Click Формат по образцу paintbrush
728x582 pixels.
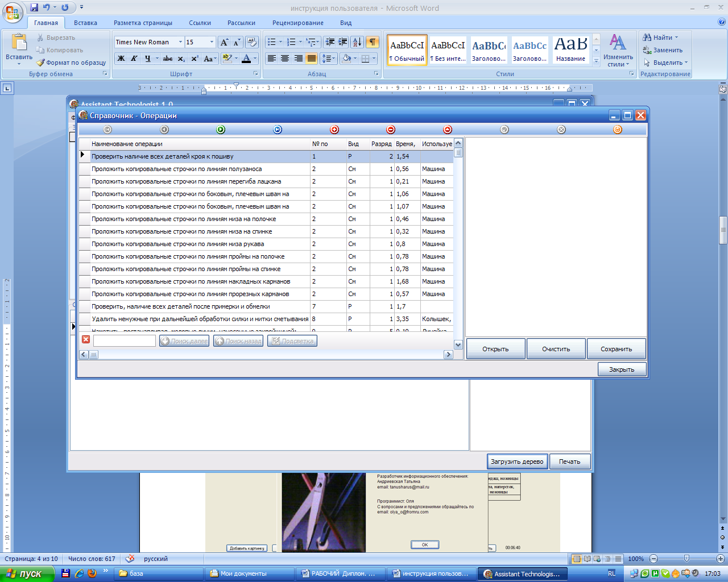point(72,63)
